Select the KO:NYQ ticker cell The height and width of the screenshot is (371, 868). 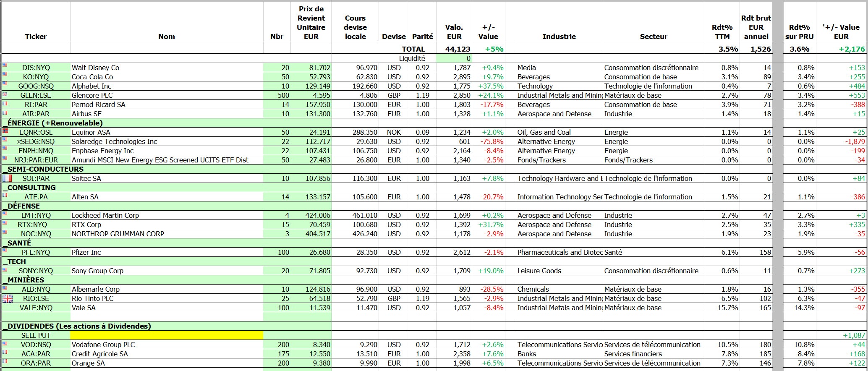[36, 77]
